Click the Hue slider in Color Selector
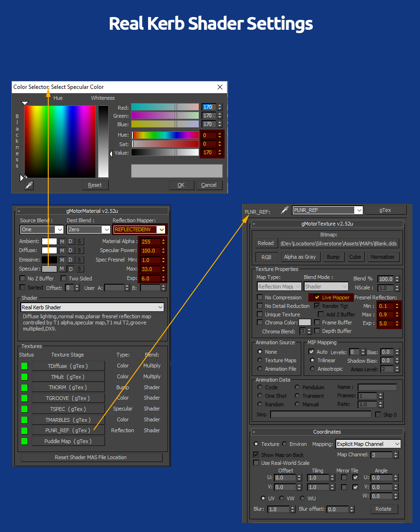 tap(165, 135)
